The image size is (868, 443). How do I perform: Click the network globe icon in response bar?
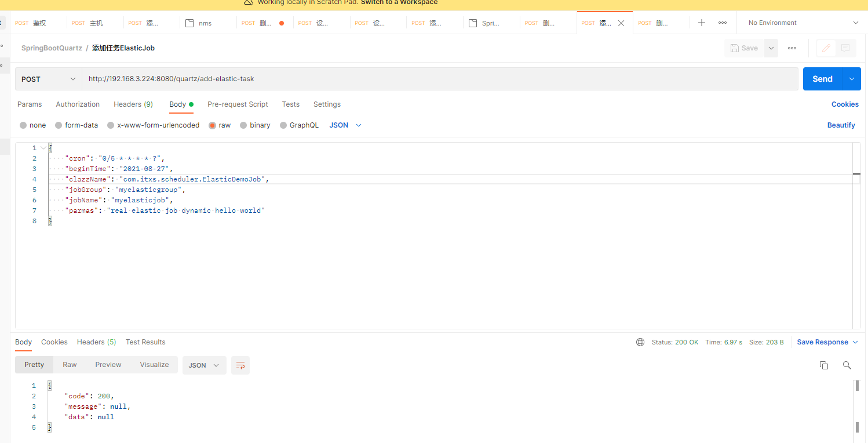[x=640, y=342]
